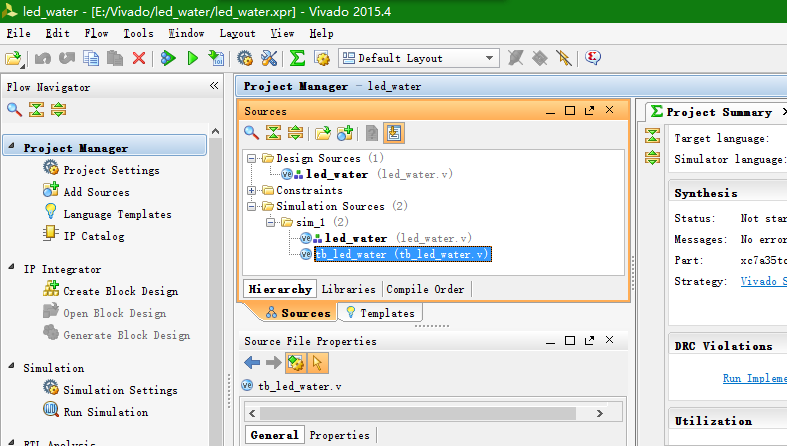Click the green Run Implementation arrow icon
The image size is (787, 446).
click(193, 58)
